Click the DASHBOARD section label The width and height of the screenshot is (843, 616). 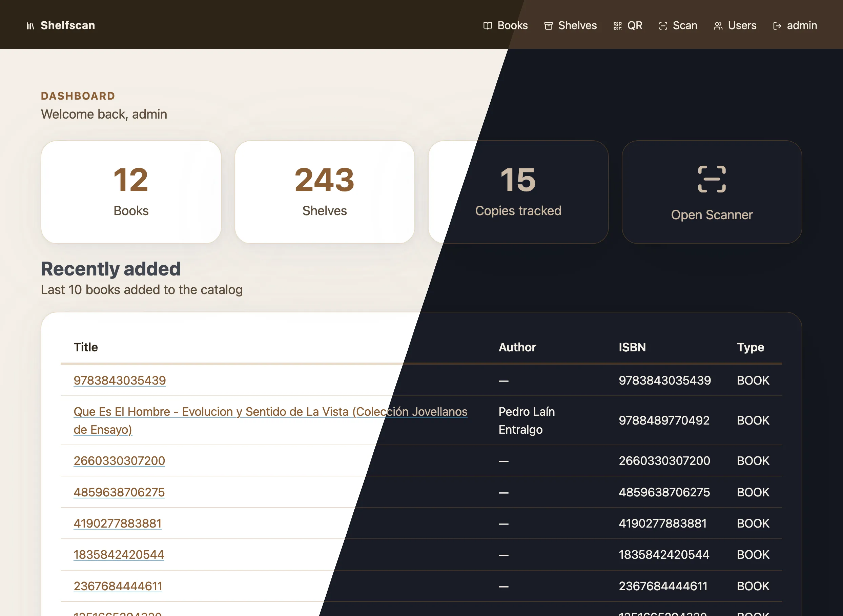click(x=78, y=96)
